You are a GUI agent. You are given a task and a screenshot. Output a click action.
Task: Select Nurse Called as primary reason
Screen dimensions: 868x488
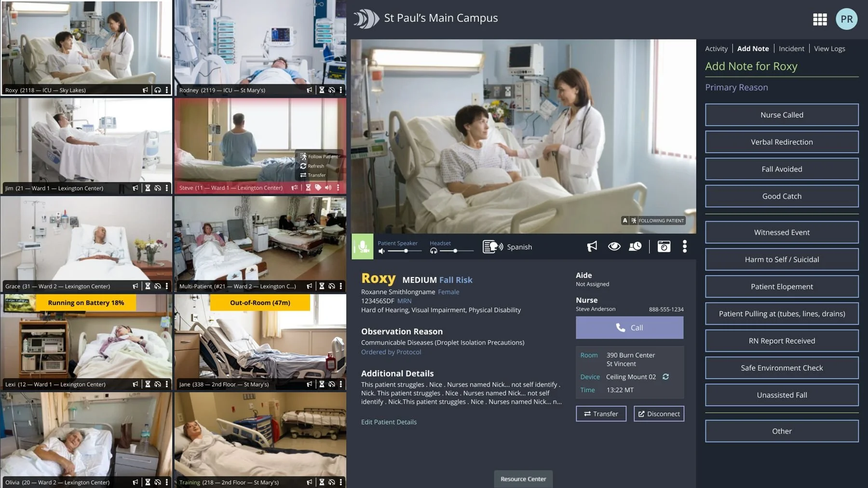point(782,115)
